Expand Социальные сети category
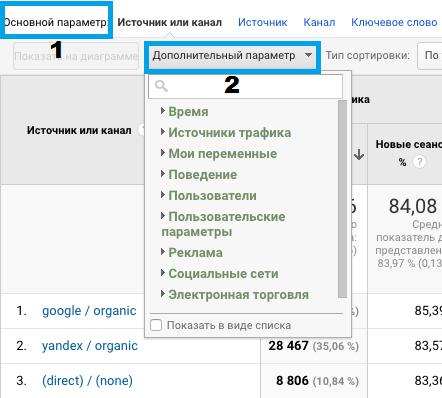 [x=223, y=273]
